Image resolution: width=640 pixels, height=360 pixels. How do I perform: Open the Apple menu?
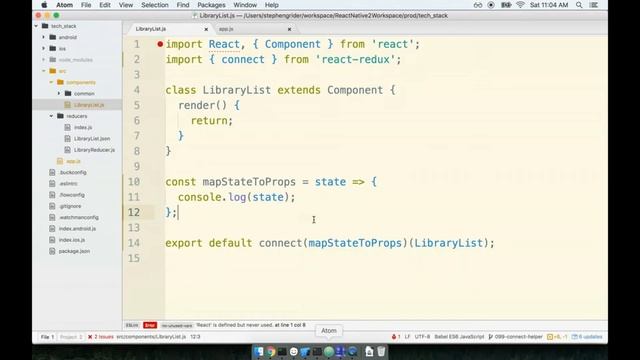click(x=44, y=5)
